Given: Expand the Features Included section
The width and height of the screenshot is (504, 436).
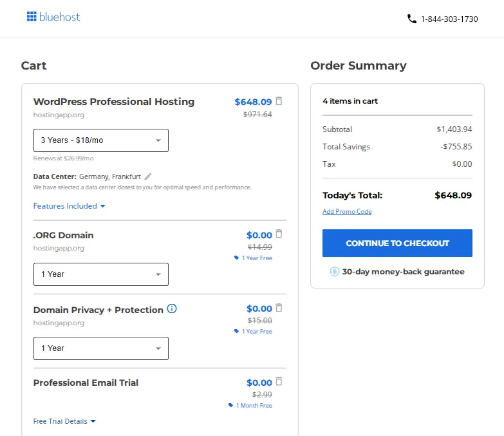Looking at the screenshot, I should point(69,206).
